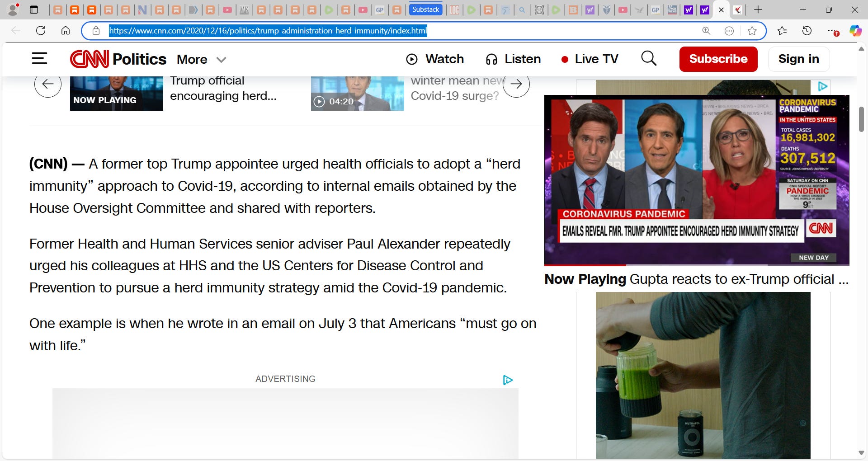Click the previous video carousel arrow
Image resolution: width=868 pixels, height=461 pixels.
pos(48,84)
